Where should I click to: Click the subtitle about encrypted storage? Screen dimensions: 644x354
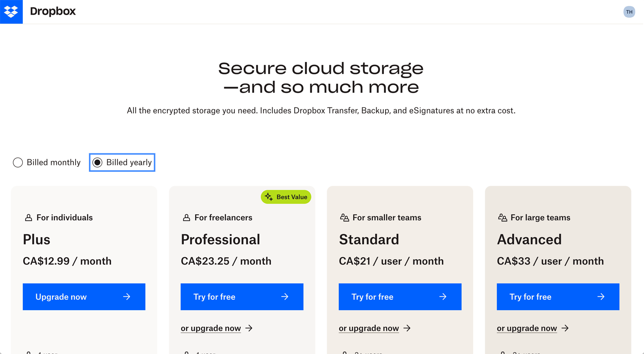coord(321,111)
